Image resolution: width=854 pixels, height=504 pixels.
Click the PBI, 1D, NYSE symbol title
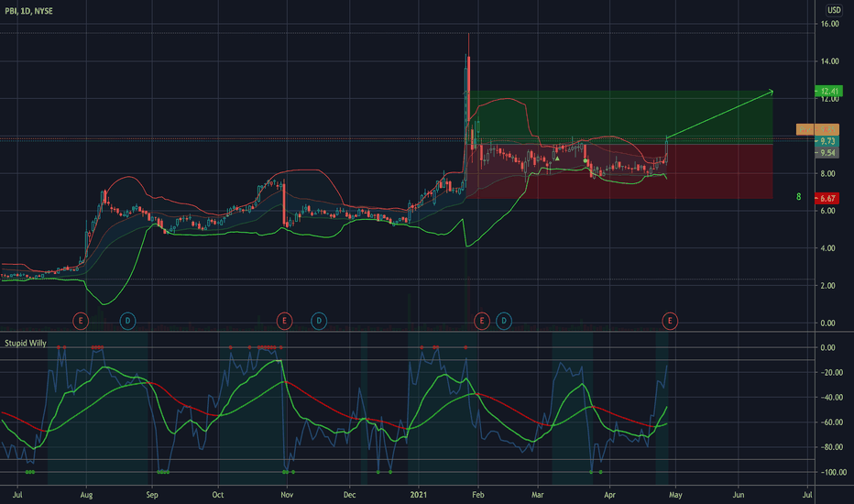pos(29,11)
